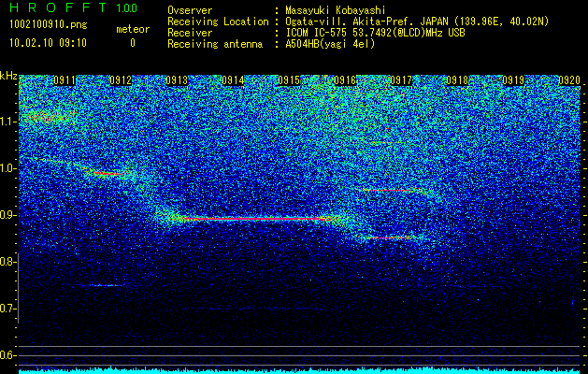Click the cyan signal level strip at bottom

[x=299, y=371]
